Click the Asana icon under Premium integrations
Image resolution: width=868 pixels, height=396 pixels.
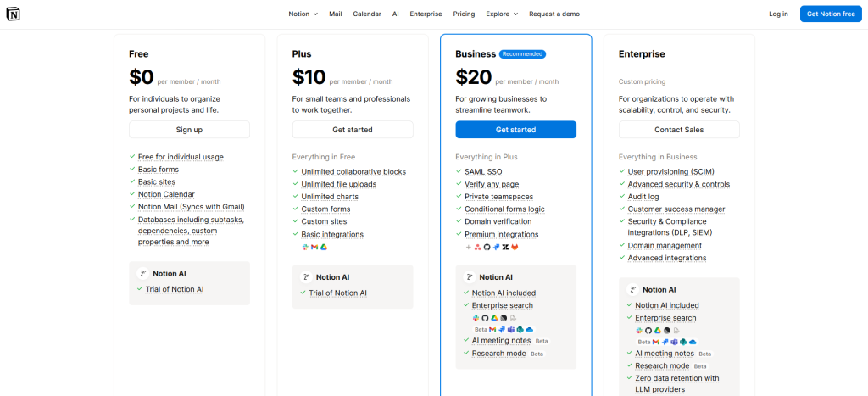coord(478,247)
